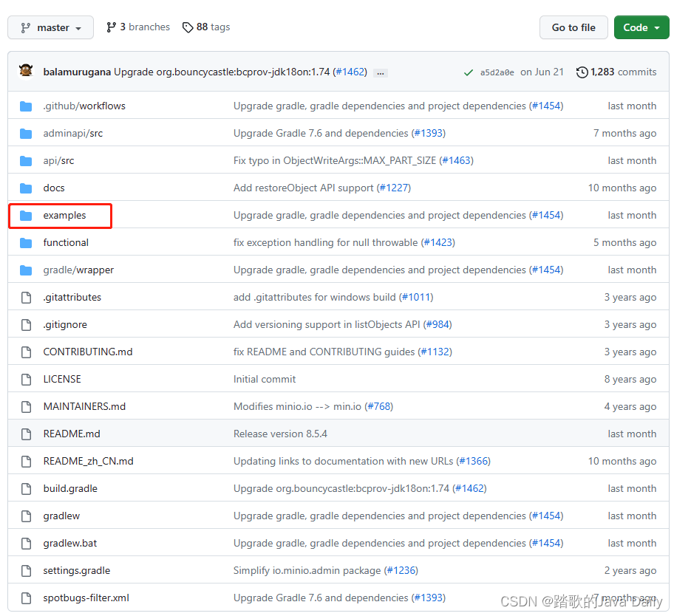674x616 pixels.
Task: Click pull request link #1462 in the header commit
Action: (x=350, y=72)
